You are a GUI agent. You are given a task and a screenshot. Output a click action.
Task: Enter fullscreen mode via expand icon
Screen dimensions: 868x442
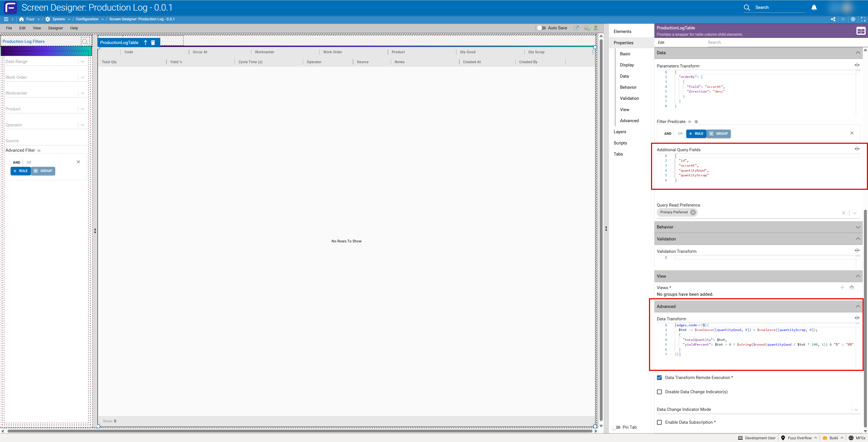coord(863,19)
